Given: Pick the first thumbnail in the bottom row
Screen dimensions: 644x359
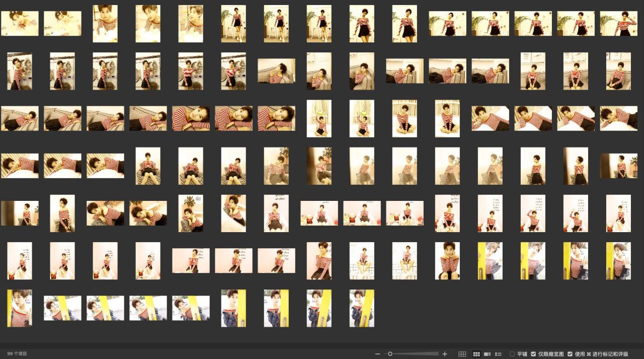Looking at the screenshot, I should coord(20,308).
